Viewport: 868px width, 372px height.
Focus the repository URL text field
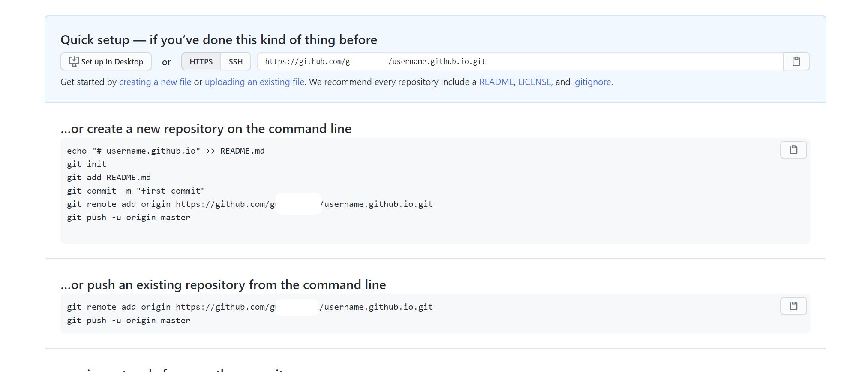pos(520,61)
